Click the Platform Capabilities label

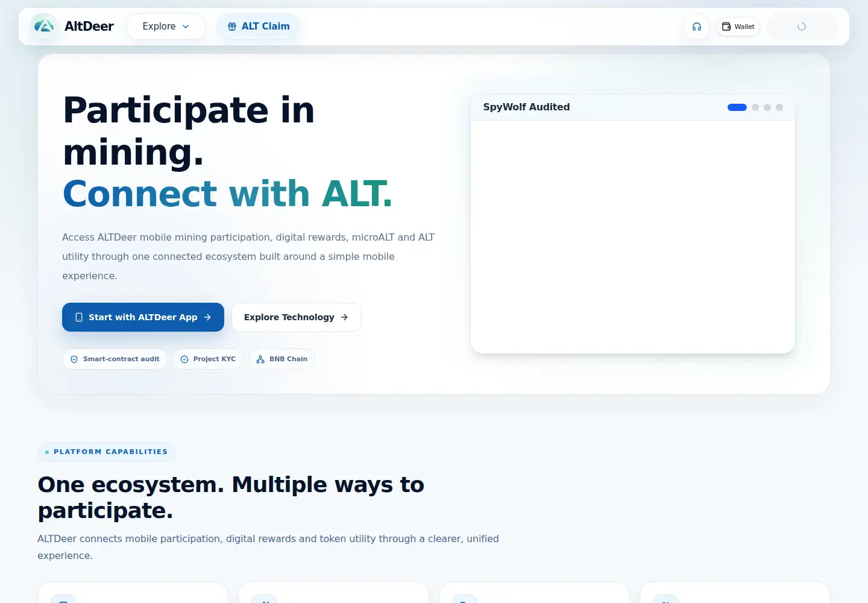tap(107, 452)
